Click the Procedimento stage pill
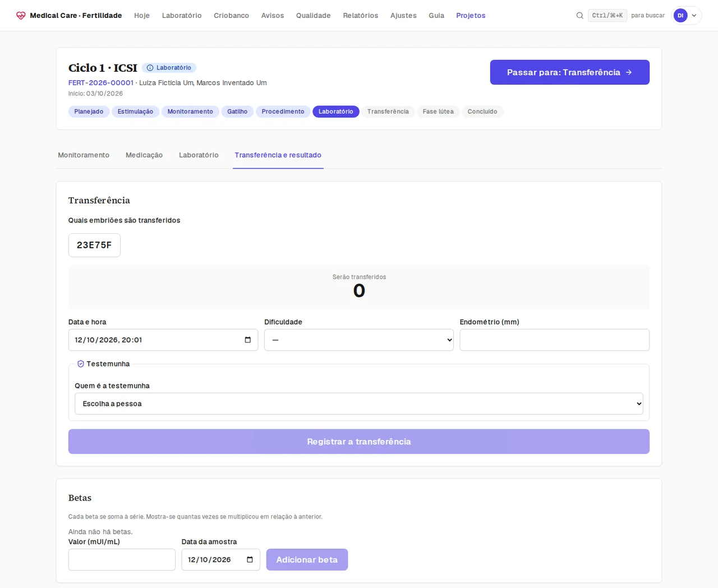This screenshot has height=588, width=718. tap(283, 112)
